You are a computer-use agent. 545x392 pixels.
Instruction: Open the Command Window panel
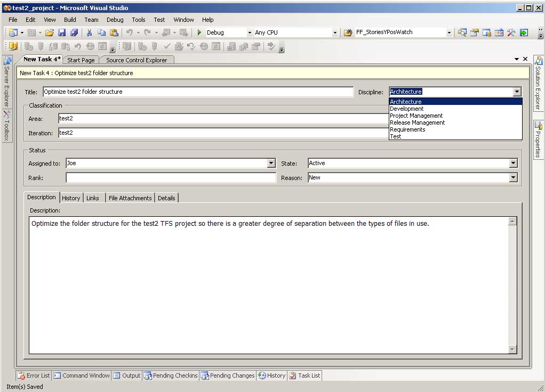tap(82, 375)
